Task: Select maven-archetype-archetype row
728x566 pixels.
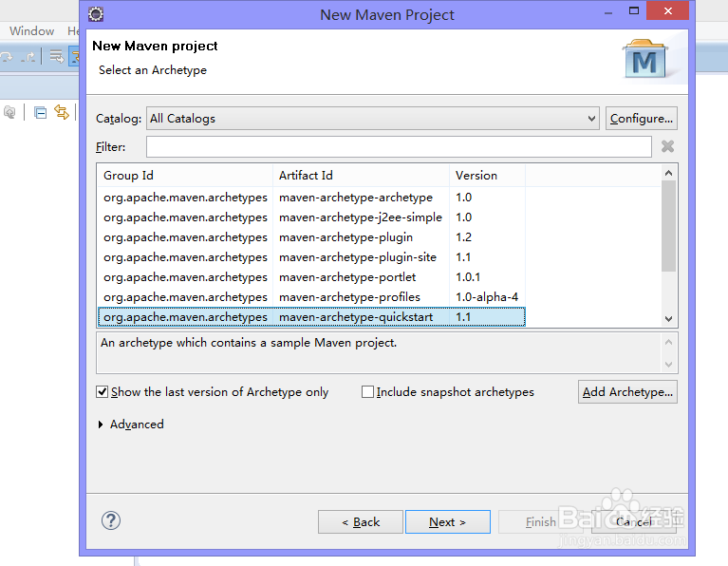Action: (311, 198)
